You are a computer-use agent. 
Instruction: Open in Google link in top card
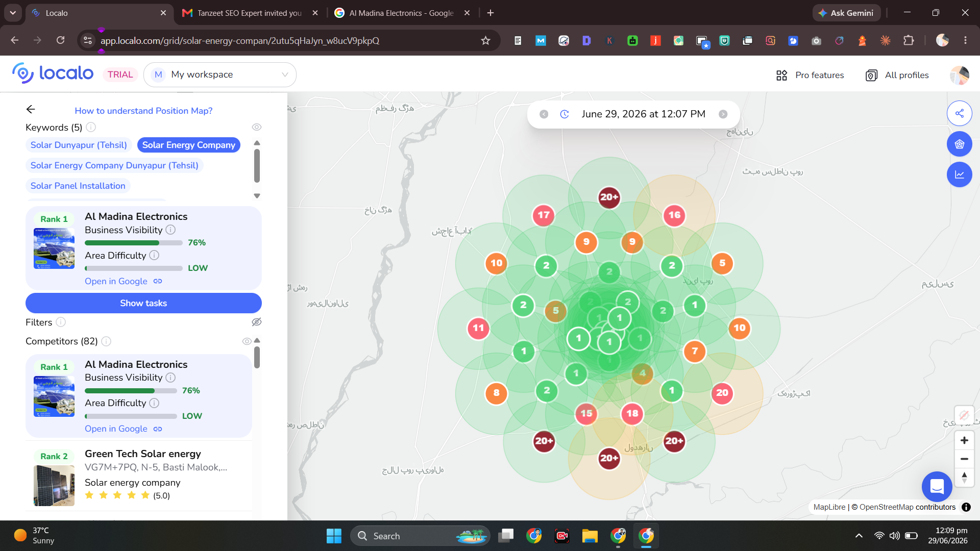pyautogui.click(x=124, y=281)
